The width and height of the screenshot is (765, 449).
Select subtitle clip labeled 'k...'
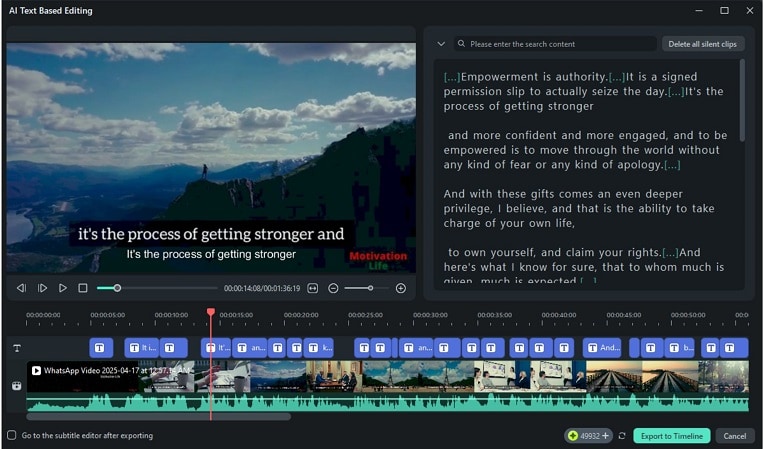(320, 348)
